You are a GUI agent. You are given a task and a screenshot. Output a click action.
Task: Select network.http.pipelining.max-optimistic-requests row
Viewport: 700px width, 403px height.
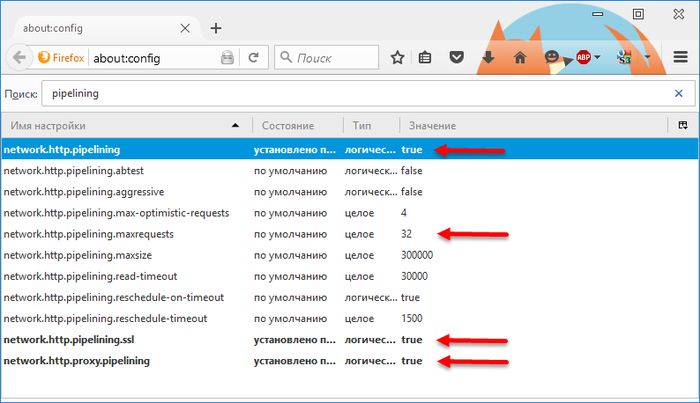tap(350, 213)
